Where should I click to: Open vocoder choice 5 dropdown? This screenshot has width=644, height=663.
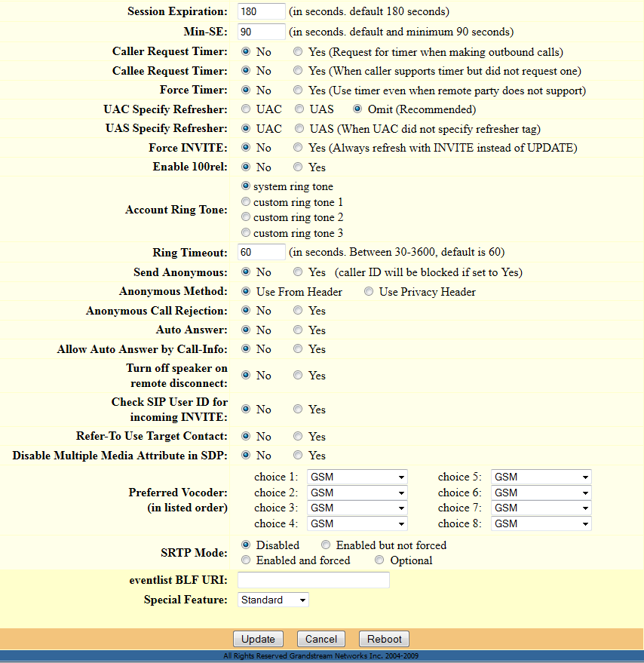point(541,477)
